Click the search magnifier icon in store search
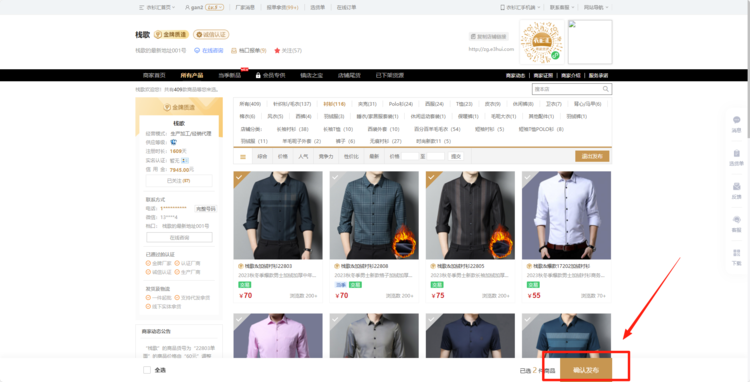The height and width of the screenshot is (382, 750). point(606,89)
